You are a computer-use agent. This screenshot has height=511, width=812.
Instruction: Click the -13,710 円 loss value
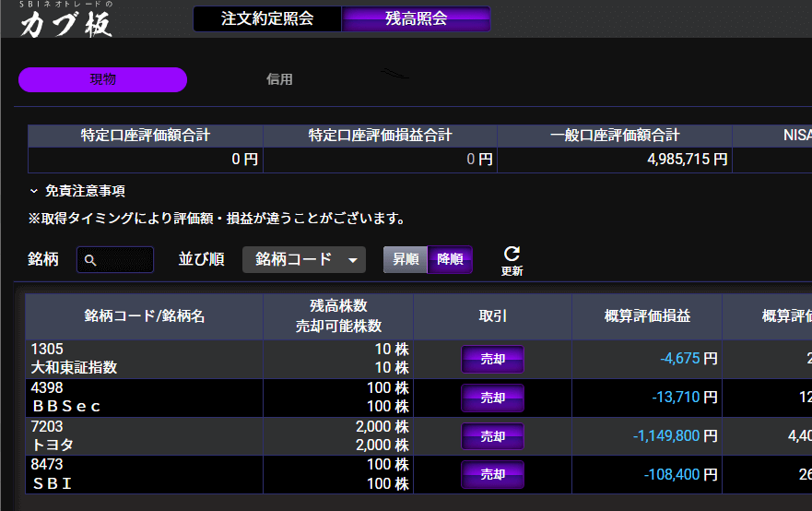(685, 398)
